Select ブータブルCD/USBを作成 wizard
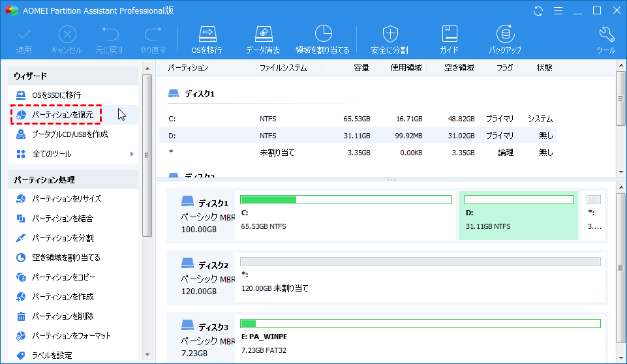This screenshot has width=627, height=364. tap(73, 134)
